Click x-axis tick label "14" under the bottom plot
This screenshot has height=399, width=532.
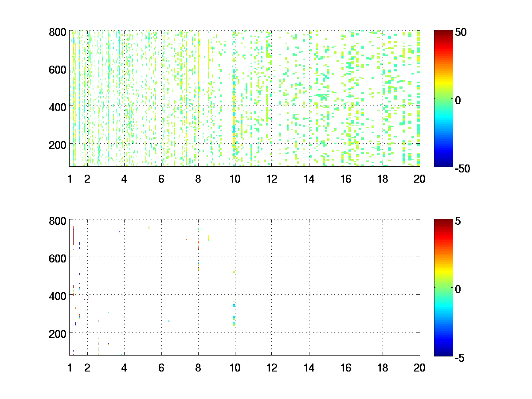(x=309, y=368)
